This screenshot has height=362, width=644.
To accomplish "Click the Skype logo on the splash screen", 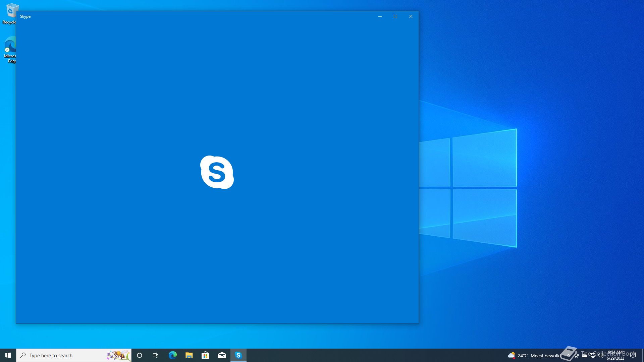I will (217, 172).
